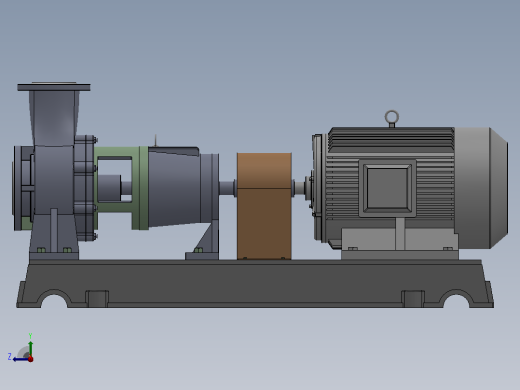Select the motor mounting pedestal block
Image resolution: width=520 pixels, height=390 pixels.
[x=400, y=244]
